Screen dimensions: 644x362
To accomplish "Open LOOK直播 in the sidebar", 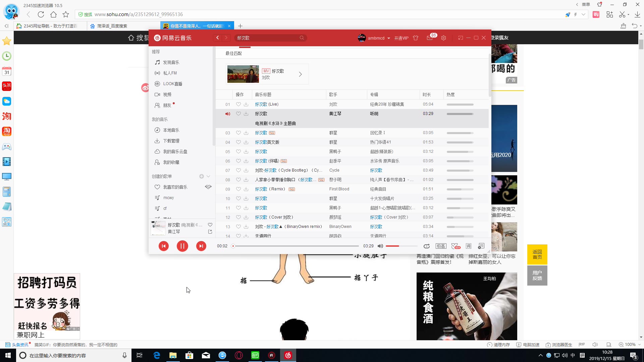I will coord(172,84).
